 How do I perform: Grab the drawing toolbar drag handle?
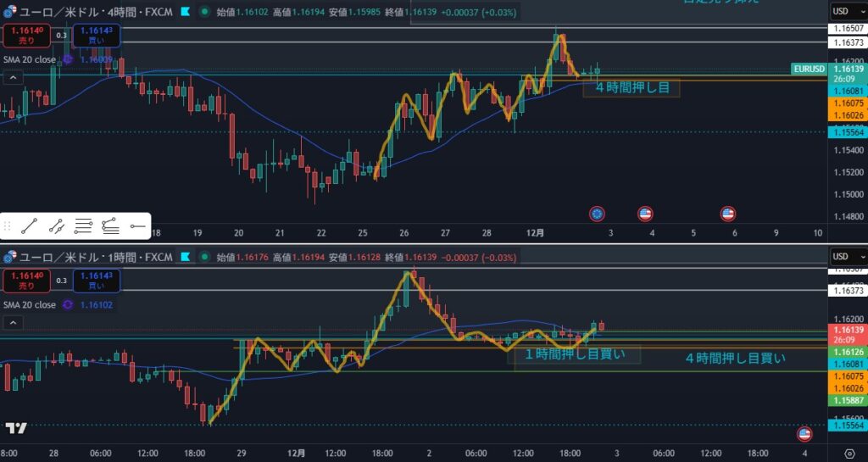point(8,225)
